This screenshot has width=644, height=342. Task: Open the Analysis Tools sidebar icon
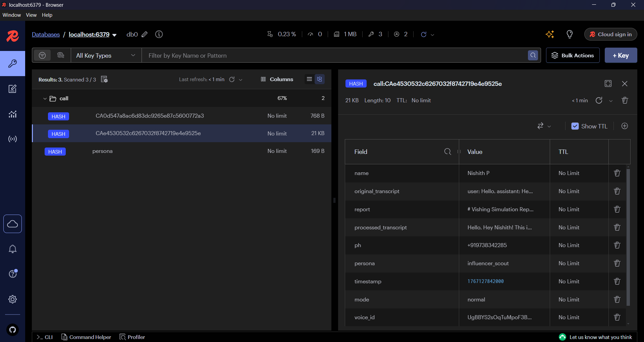tap(12, 114)
